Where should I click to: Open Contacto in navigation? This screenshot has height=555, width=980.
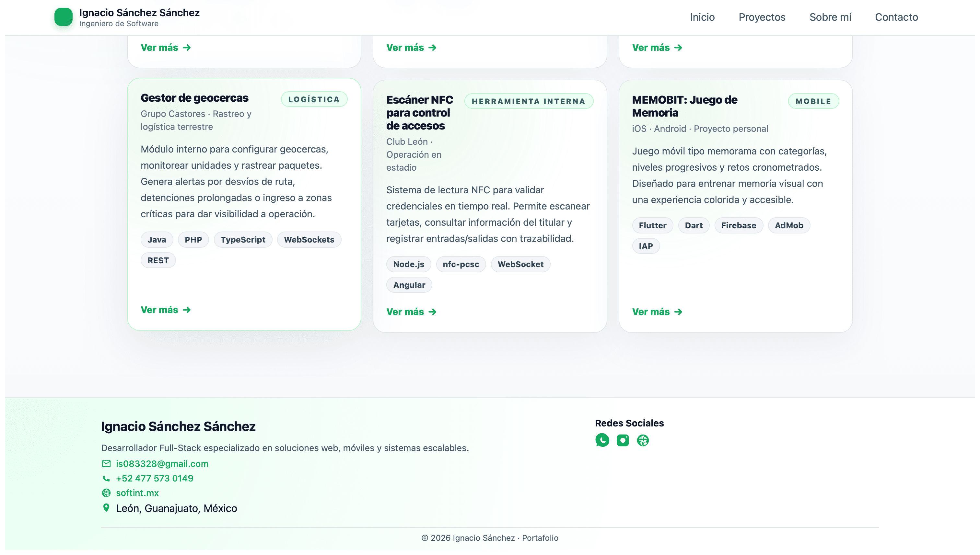point(896,17)
